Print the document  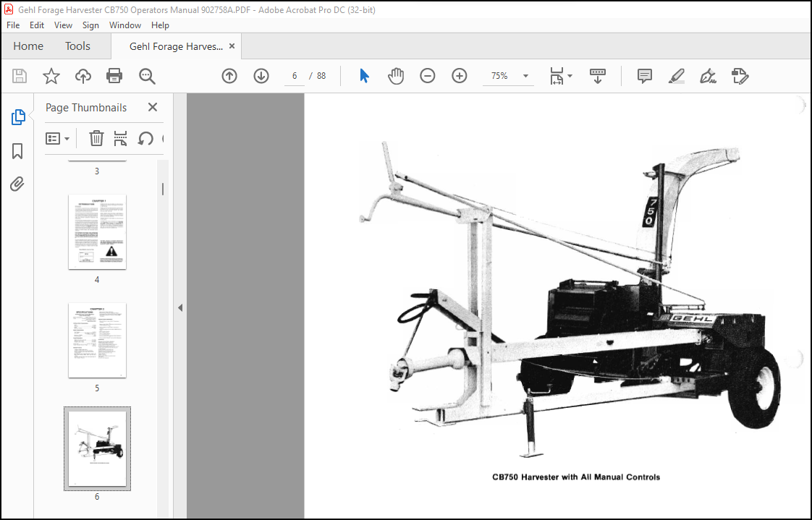tap(114, 76)
